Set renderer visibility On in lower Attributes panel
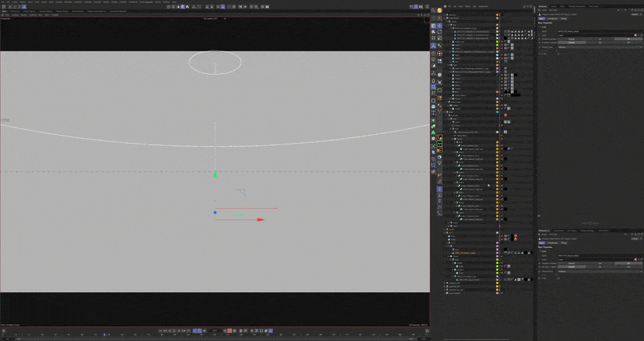The height and width of the screenshot is (341, 644). (x=600, y=267)
